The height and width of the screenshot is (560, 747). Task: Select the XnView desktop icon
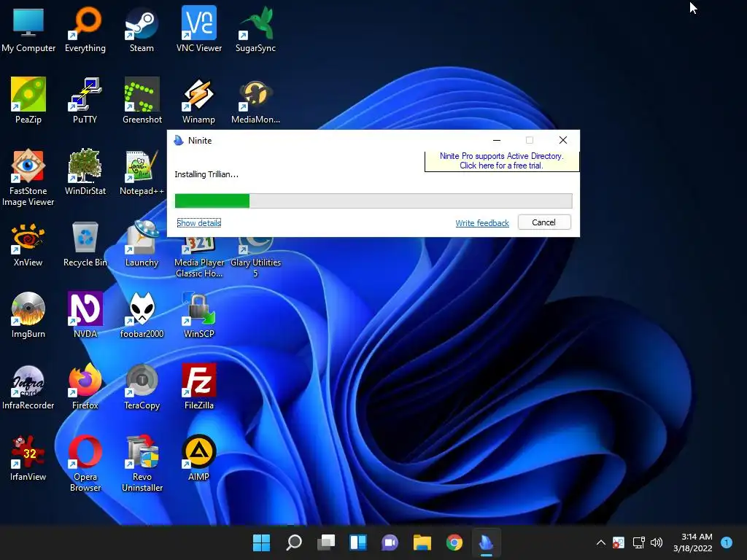[28, 244]
